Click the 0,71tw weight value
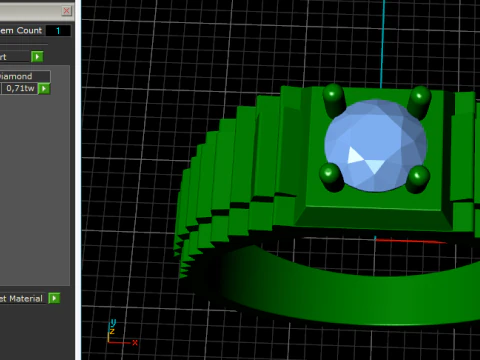The height and width of the screenshot is (360, 480). pos(19,88)
